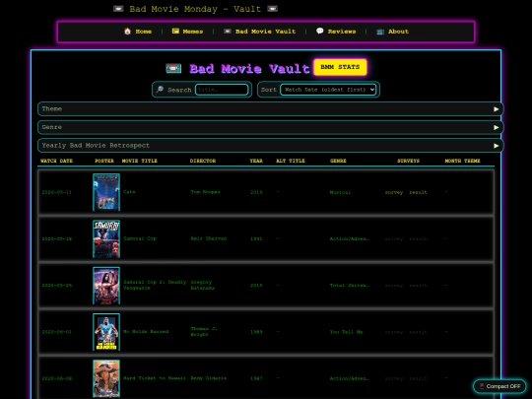Toggle the Compact OFF switch
The width and height of the screenshot is (532, 399).
click(499, 386)
